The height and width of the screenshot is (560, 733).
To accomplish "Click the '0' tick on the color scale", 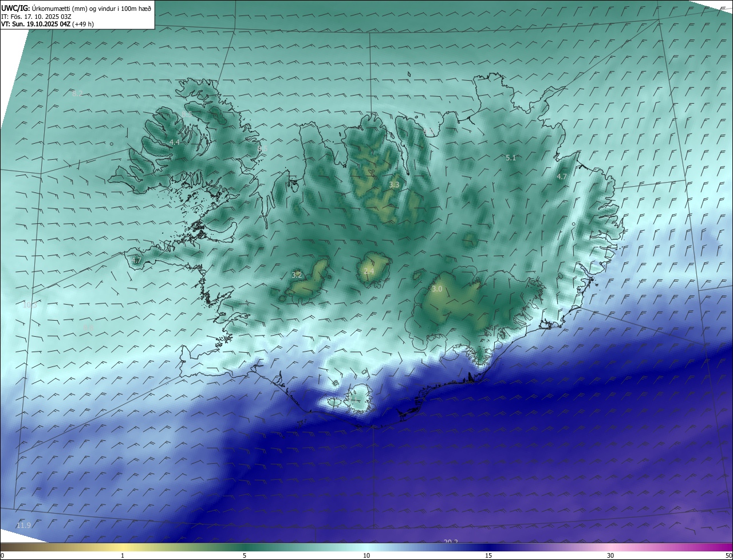I will point(2,555).
